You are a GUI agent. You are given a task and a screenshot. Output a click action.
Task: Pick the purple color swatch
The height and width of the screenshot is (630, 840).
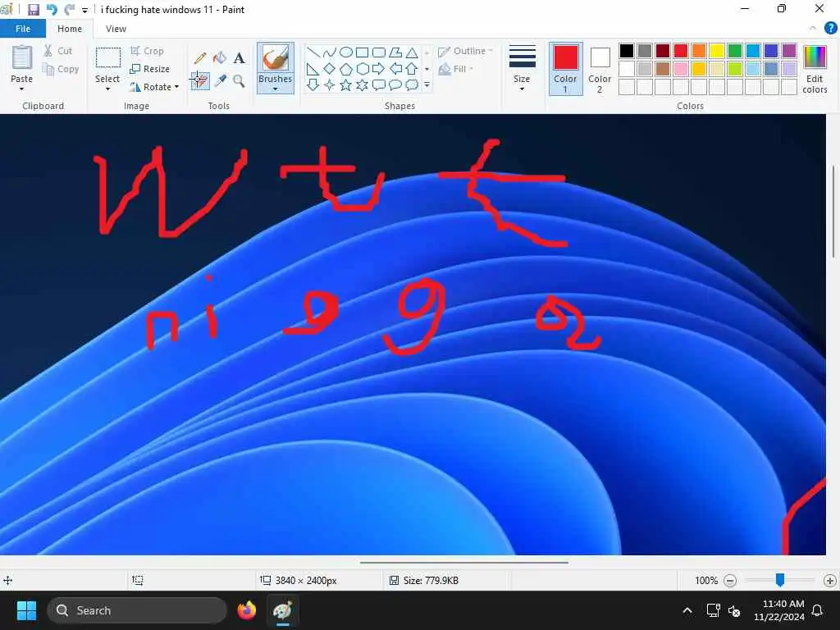(789, 51)
